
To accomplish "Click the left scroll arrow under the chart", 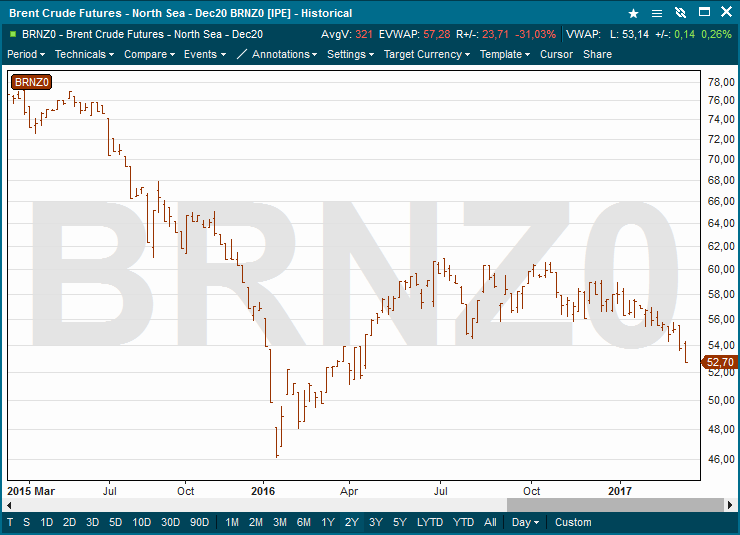I will tap(9, 505).
